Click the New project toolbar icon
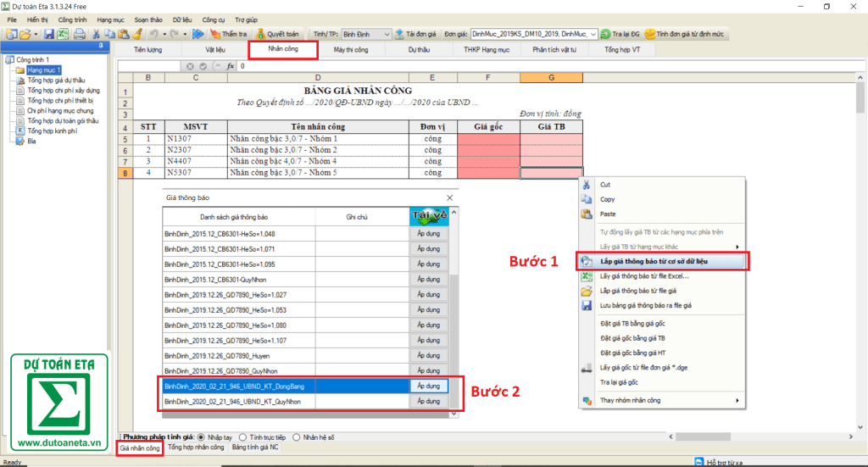868x467 pixels. point(12,34)
